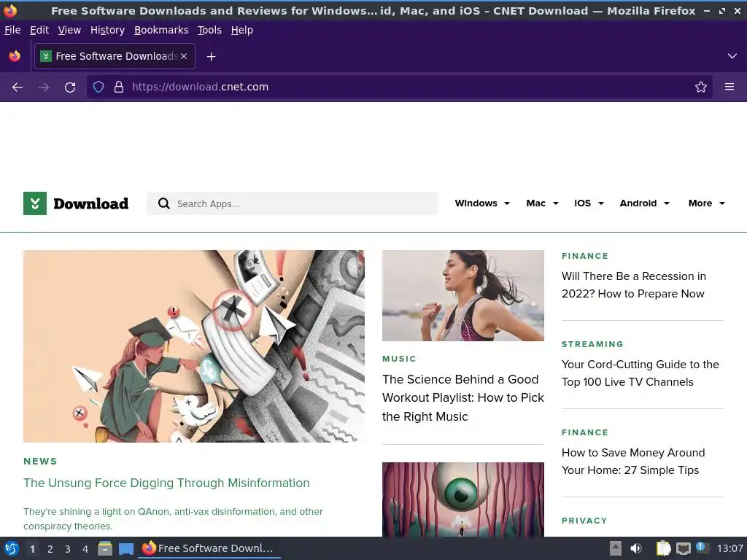Open the system start menu icon
This screenshot has width=747, height=560.
coord(12,548)
